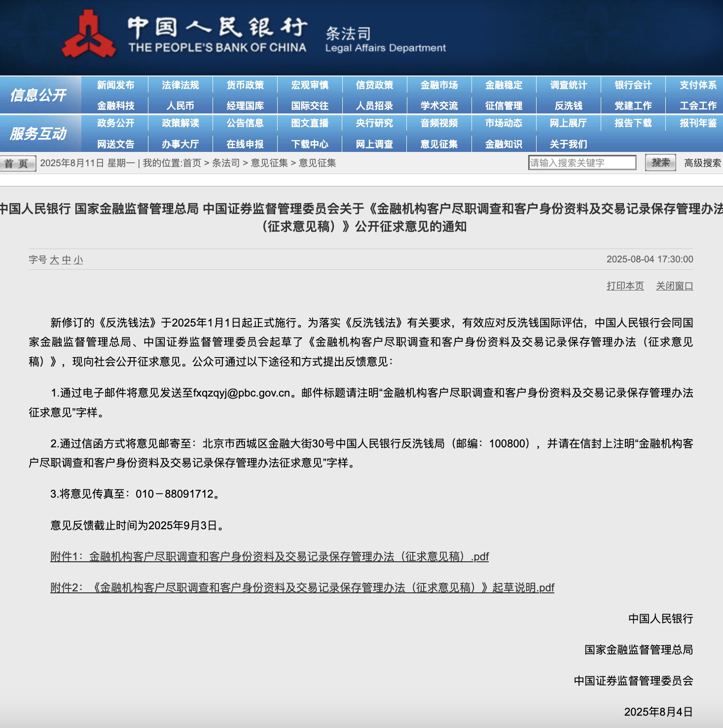
Task: Open 金融知识 page
Action: (504, 144)
